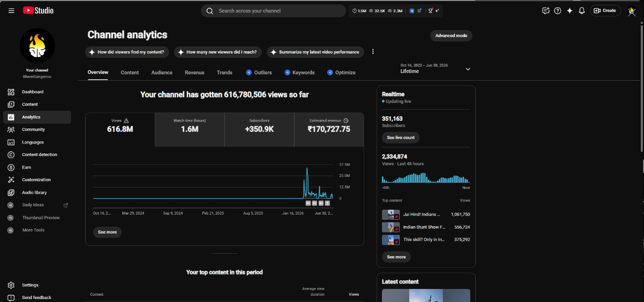Click the eye stat showing 2.3M
The width and height of the screenshot is (644, 302).
click(395, 11)
